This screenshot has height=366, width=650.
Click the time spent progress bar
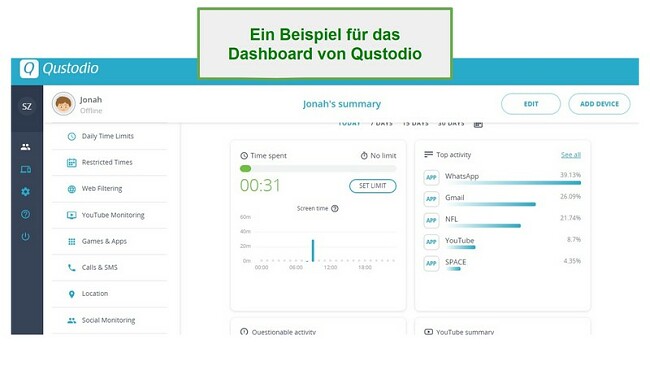coord(318,169)
